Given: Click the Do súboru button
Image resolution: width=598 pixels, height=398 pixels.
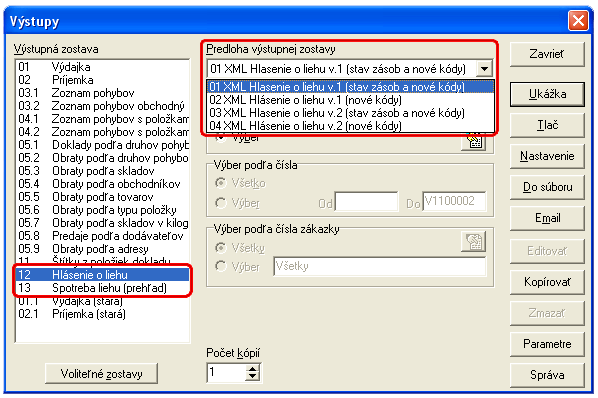Looking at the screenshot, I should click(547, 187).
